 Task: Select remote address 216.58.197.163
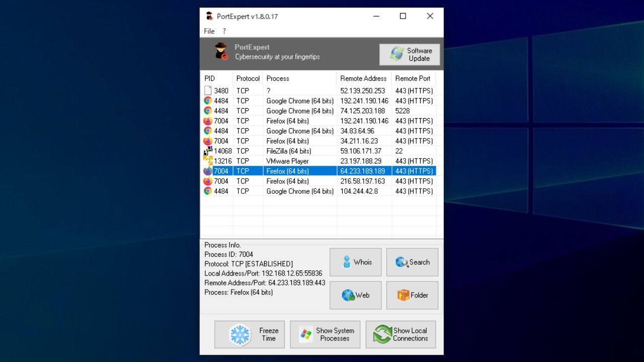coord(362,181)
